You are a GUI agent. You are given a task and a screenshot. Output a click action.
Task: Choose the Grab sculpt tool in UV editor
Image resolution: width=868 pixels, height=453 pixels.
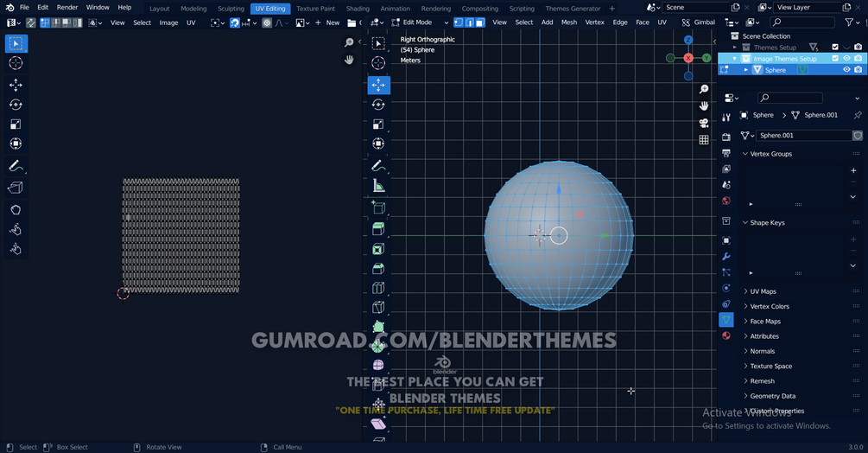(16, 210)
